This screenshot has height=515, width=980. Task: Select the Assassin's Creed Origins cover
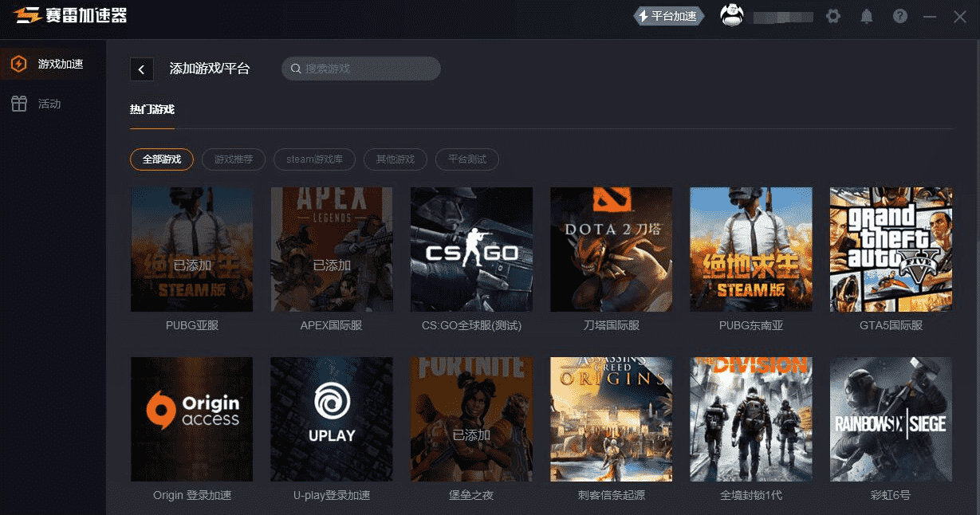(612, 419)
